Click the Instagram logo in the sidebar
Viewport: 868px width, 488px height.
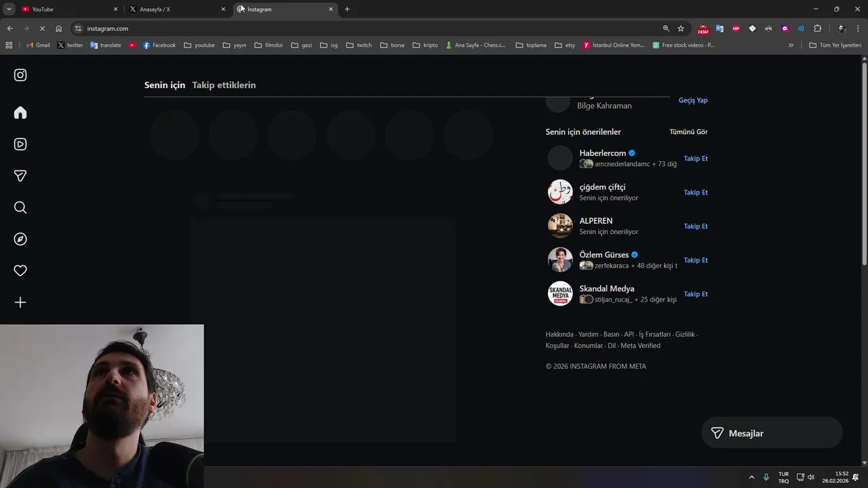20,75
